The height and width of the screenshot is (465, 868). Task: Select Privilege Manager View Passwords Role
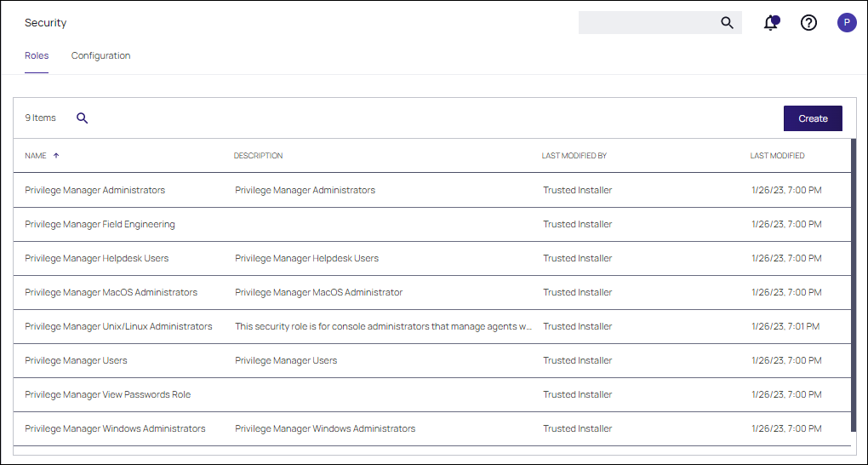[107, 394]
